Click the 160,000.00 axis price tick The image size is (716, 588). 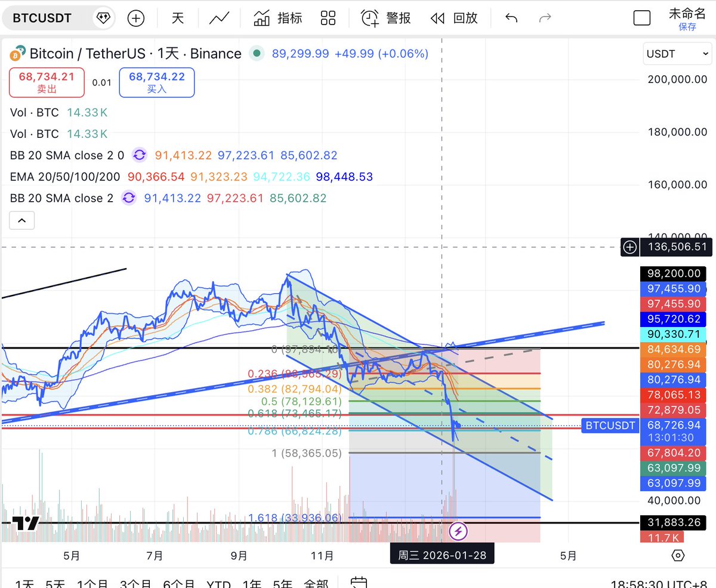[678, 184]
